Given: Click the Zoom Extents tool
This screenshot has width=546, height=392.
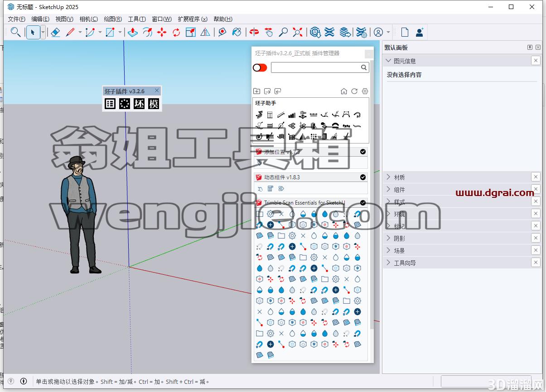Looking at the screenshot, I should pos(298,32).
